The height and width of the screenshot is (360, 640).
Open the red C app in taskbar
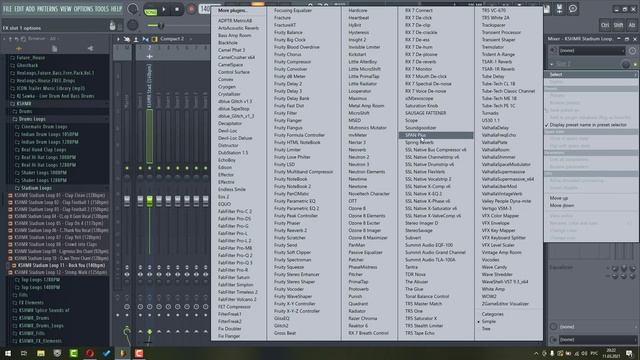[139, 353]
